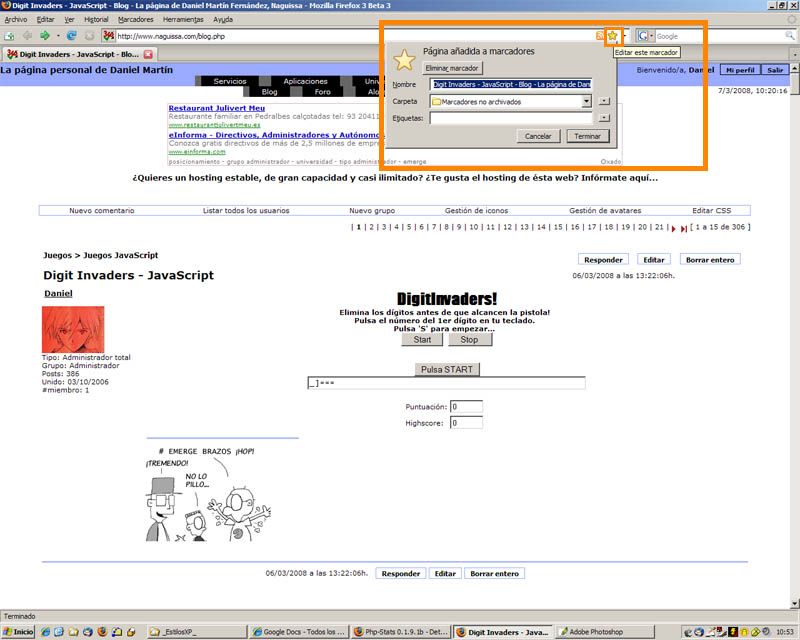Click the Google search engine icon
Image resolution: width=800 pixels, height=640 pixels.
643,35
